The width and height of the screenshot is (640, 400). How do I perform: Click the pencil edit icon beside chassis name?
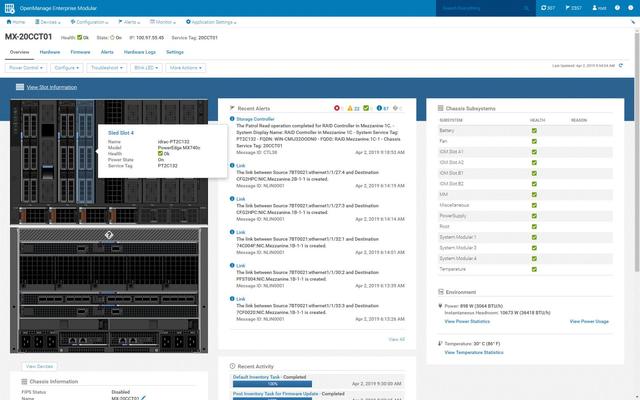[143, 397]
